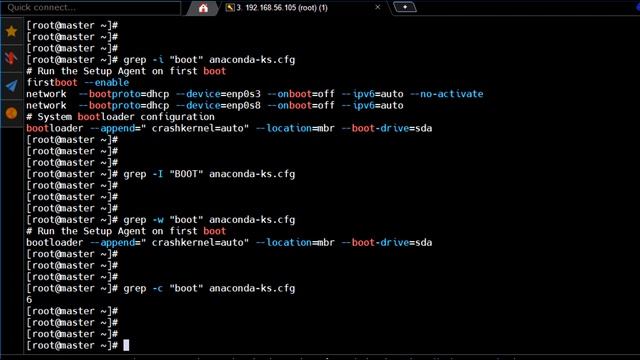Click the --no-activate option text

(x=447, y=94)
